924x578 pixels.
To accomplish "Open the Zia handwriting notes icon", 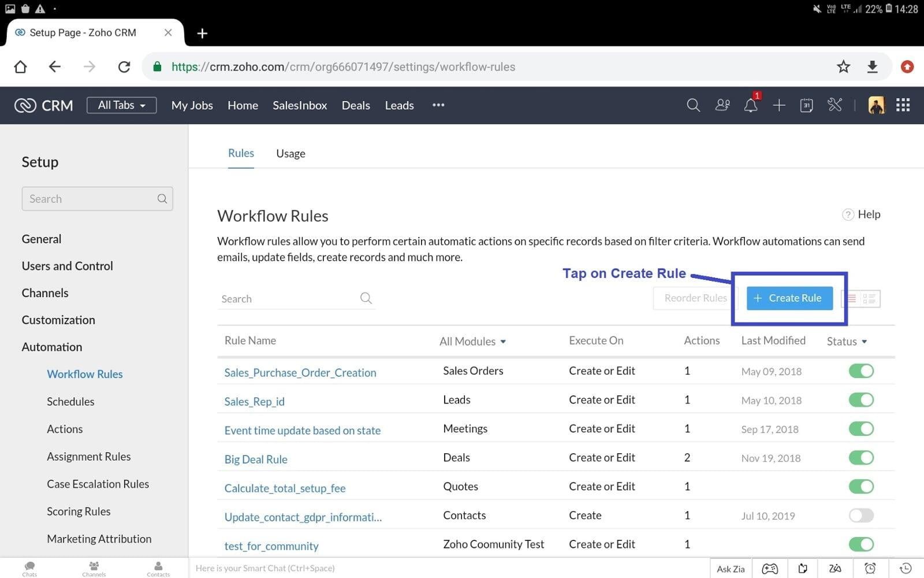I will [835, 569].
